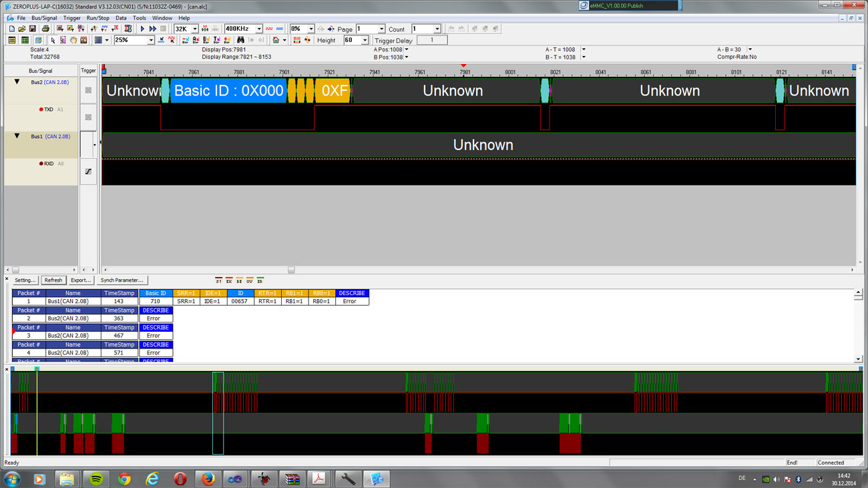Start repetitive run with double arrow
This screenshot has width=868, height=488.
point(153,29)
